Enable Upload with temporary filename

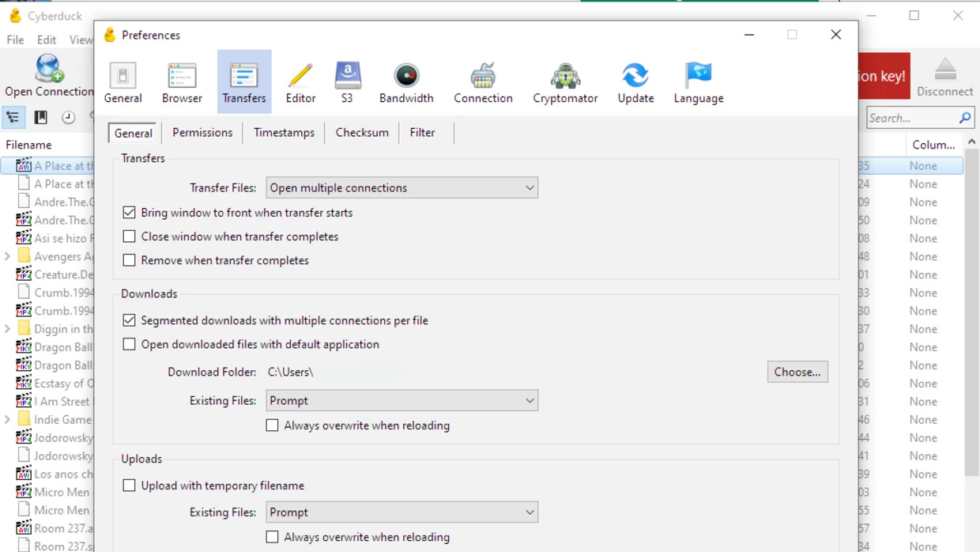[x=130, y=486]
